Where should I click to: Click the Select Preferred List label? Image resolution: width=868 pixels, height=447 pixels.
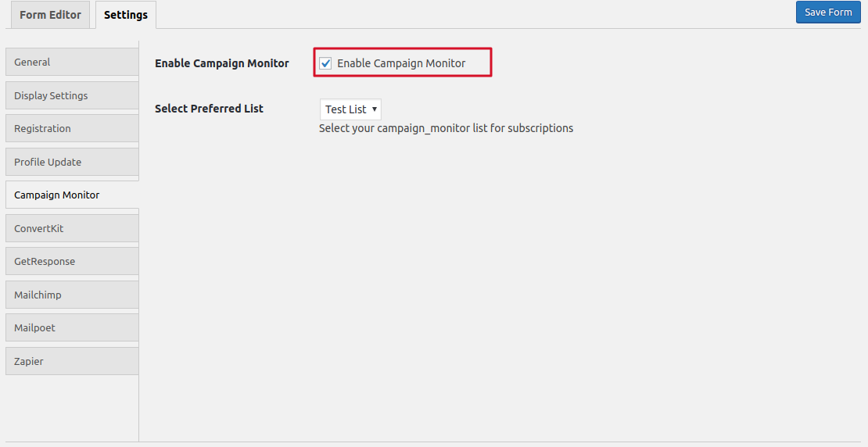point(210,109)
